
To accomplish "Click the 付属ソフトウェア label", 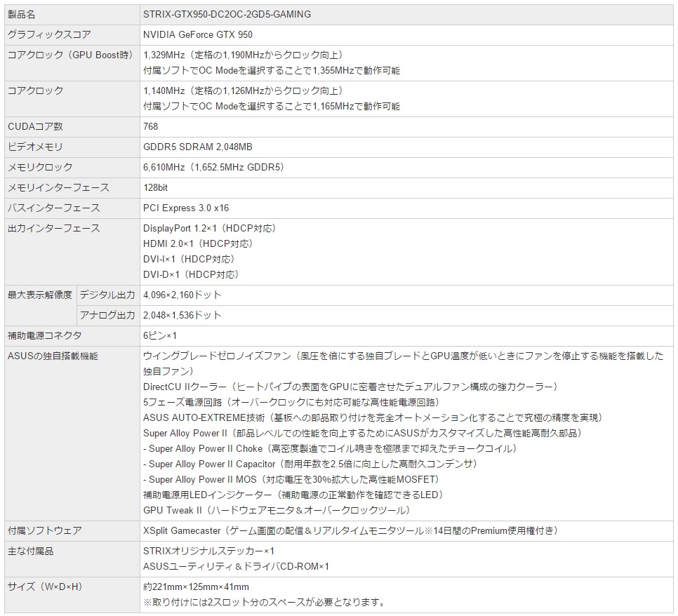I will [x=44, y=530].
